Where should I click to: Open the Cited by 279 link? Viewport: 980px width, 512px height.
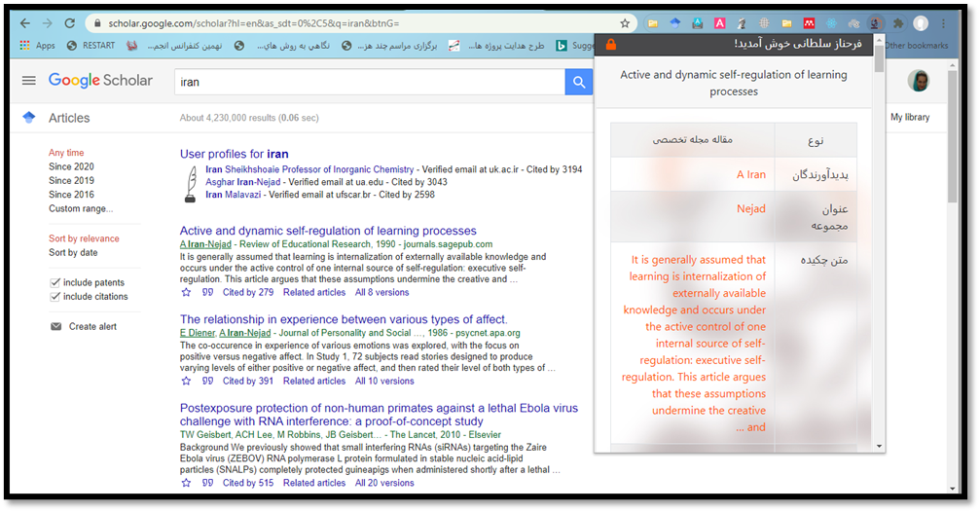click(x=247, y=292)
